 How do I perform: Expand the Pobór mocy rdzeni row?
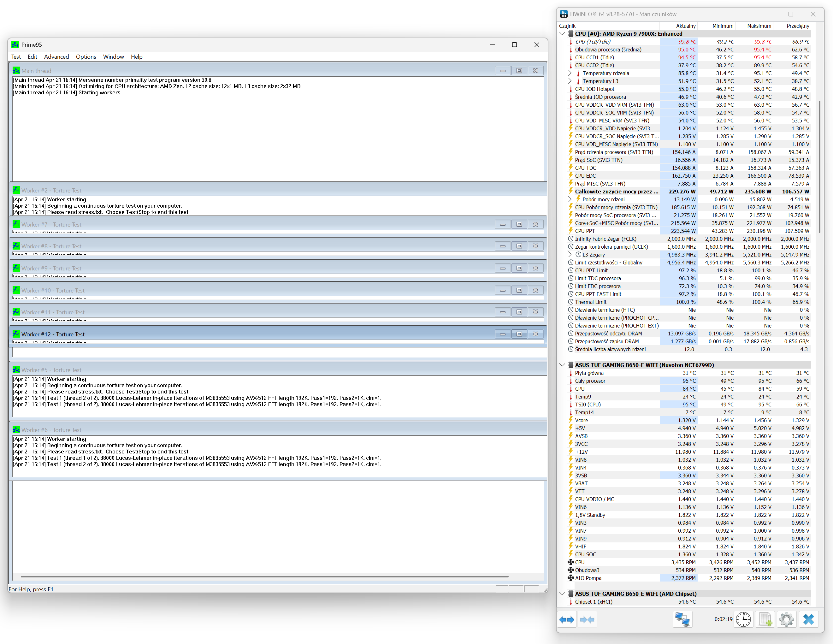(x=570, y=199)
